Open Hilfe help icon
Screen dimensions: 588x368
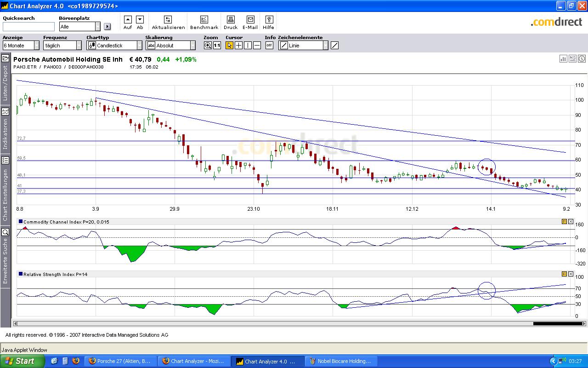(269, 20)
